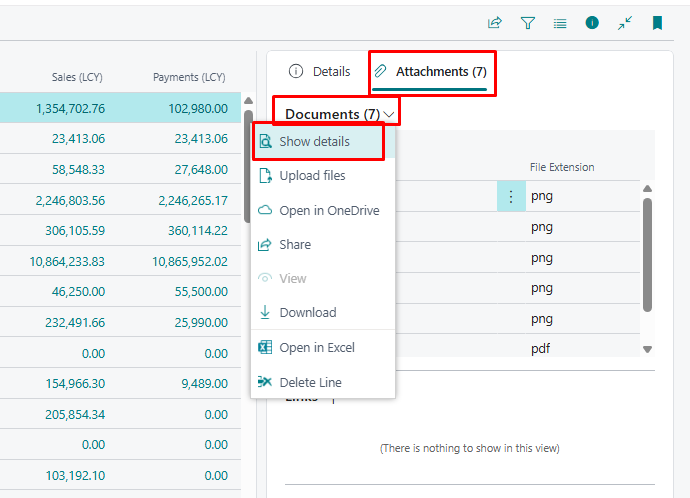The width and height of the screenshot is (690, 498).
Task: Open sales value 205,854.34
Action: [75, 414]
